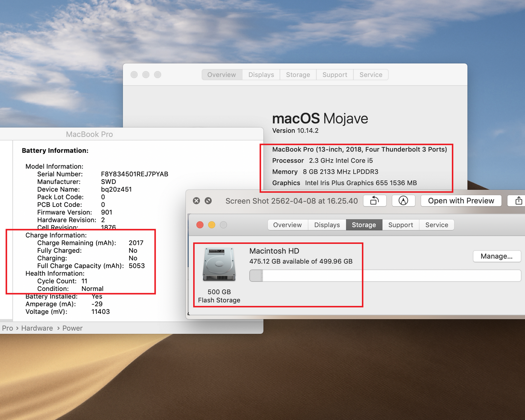Open the Service tab in Storage window
The image size is (525, 420).
[437, 225]
